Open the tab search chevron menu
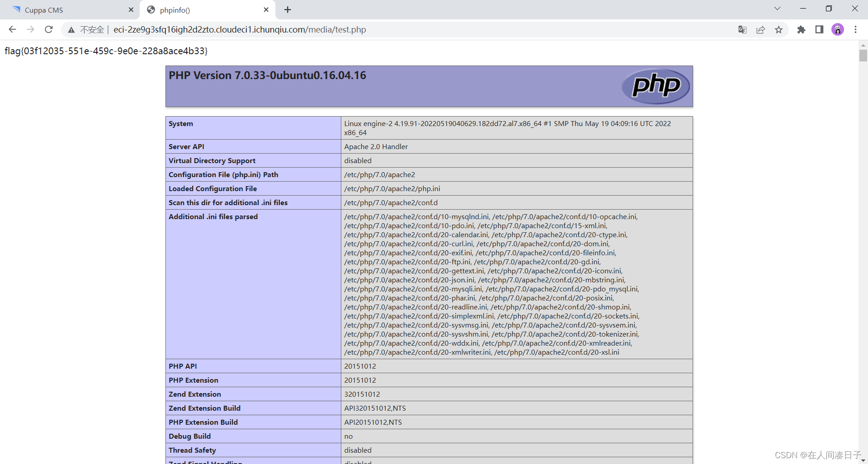Viewport: 868px width, 464px height. point(777,8)
